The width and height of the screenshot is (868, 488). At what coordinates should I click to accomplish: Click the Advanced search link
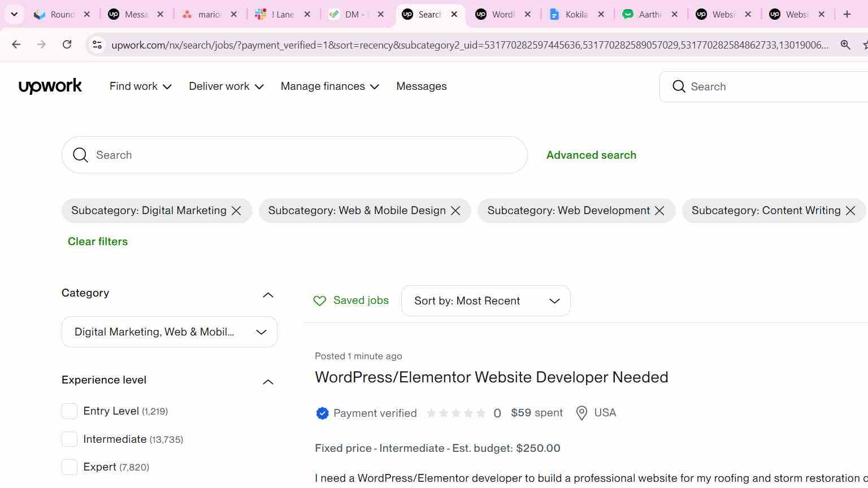pos(591,155)
